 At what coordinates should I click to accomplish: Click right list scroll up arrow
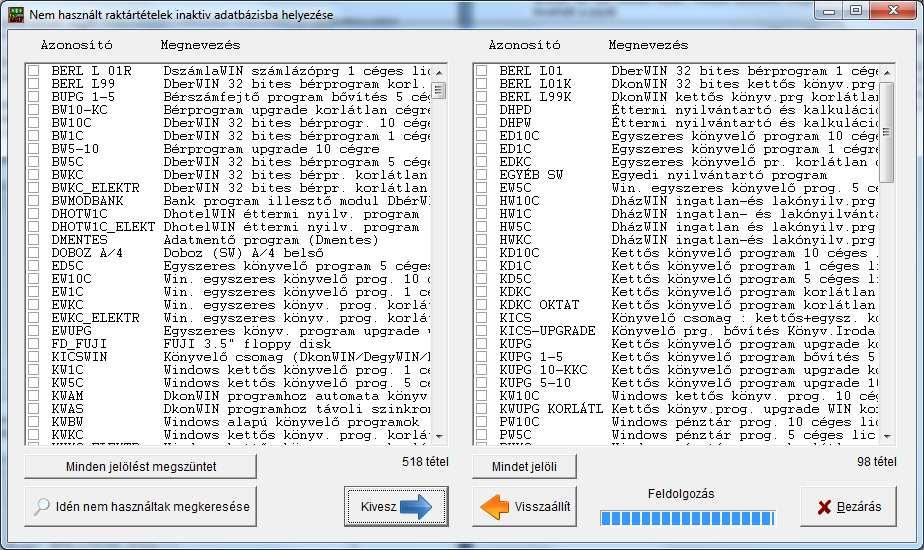tap(887, 72)
